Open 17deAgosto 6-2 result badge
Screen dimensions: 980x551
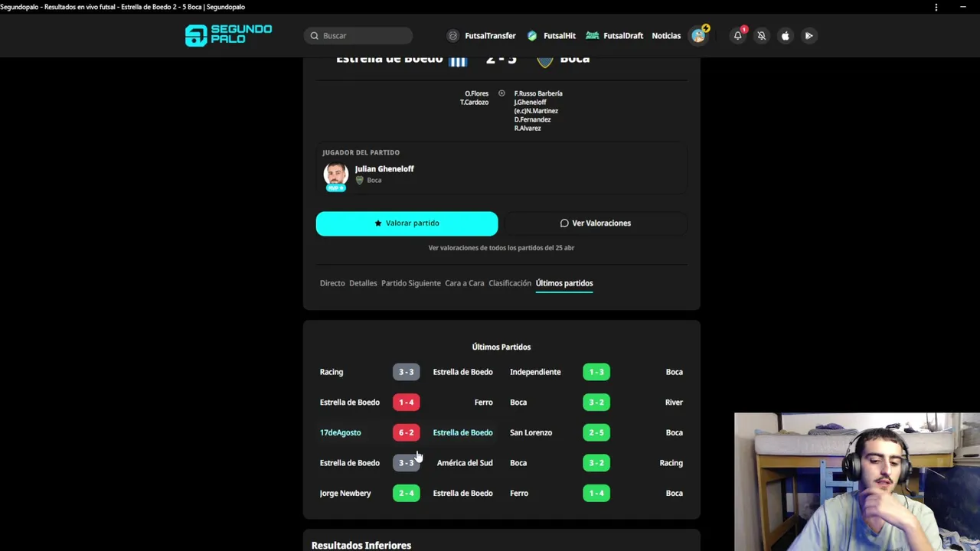407,432
